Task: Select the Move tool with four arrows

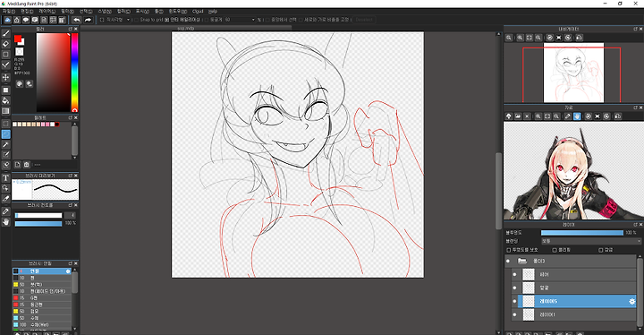Action: tap(5, 77)
